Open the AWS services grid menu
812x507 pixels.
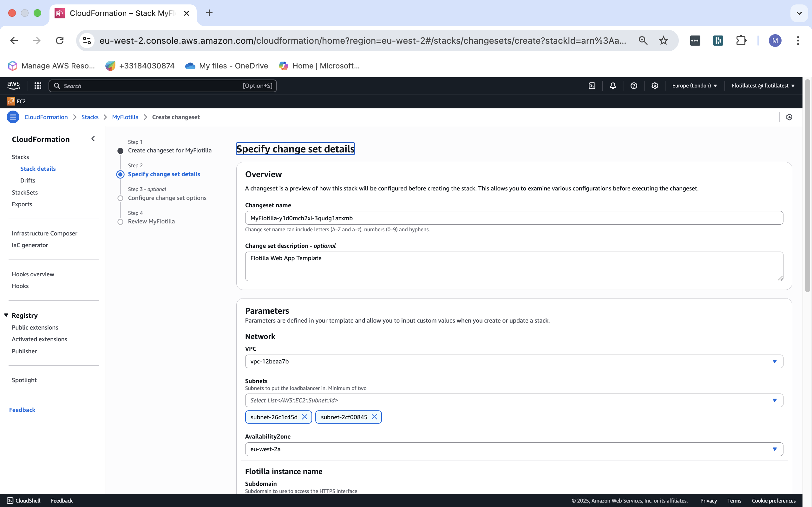point(37,86)
